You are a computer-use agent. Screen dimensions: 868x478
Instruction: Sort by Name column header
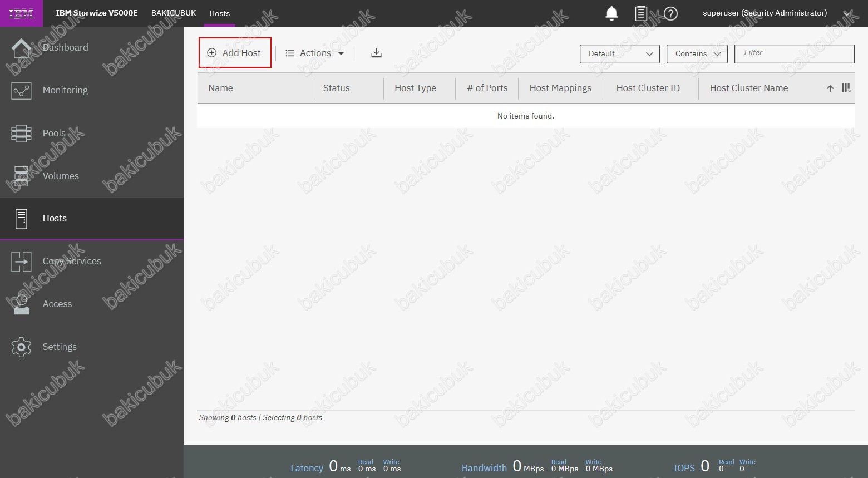[x=220, y=88]
